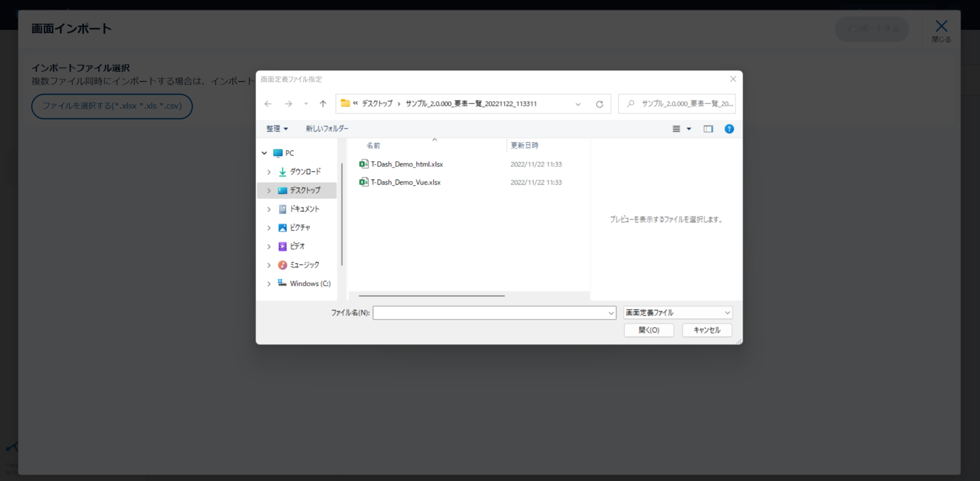Open the file name history dropdown arrow
This screenshot has height=481, width=980.
coord(610,313)
